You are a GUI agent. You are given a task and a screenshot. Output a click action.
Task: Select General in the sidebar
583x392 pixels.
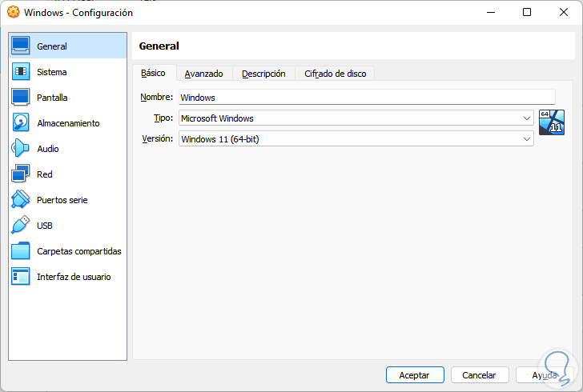67,46
